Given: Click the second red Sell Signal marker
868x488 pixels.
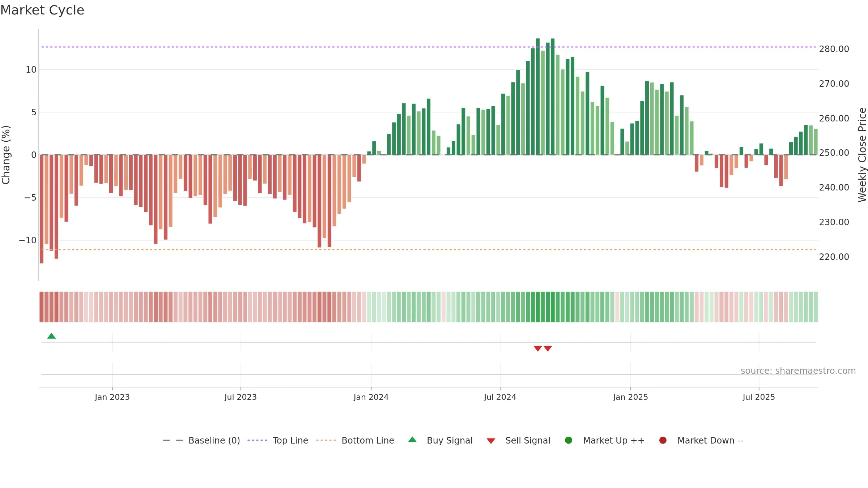Looking at the screenshot, I should tap(548, 348).
